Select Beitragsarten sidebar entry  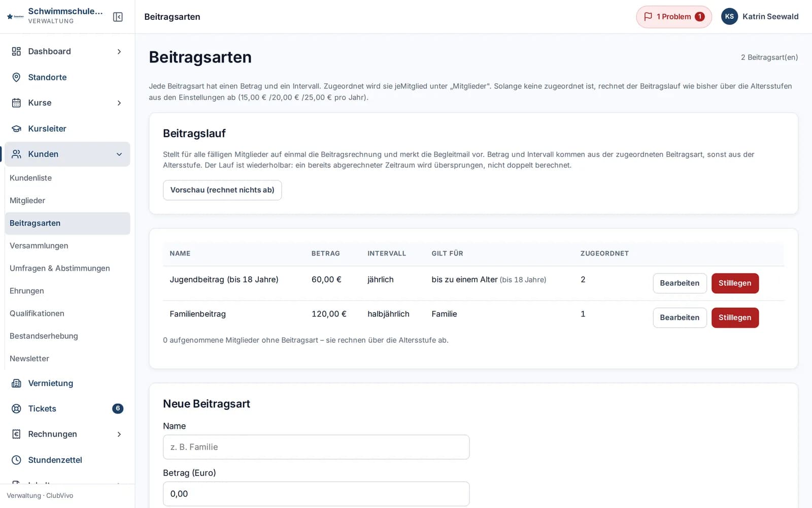click(x=67, y=223)
